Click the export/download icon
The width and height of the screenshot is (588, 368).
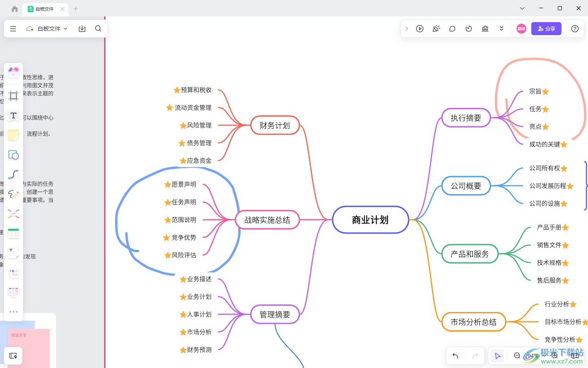pyautogui.click(x=82, y=29)
